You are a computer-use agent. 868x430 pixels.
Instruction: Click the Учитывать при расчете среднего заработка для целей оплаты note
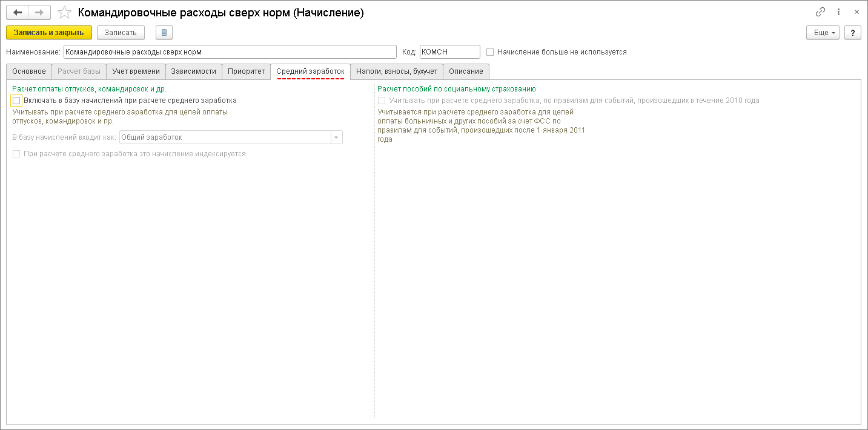[120, 116]
